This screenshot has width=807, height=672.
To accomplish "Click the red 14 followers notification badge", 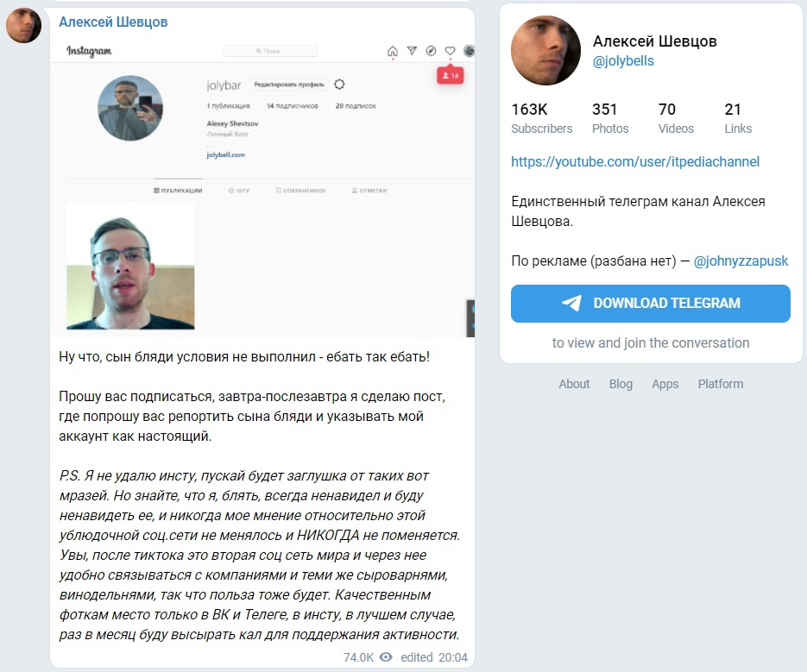I will click(451, 76).
